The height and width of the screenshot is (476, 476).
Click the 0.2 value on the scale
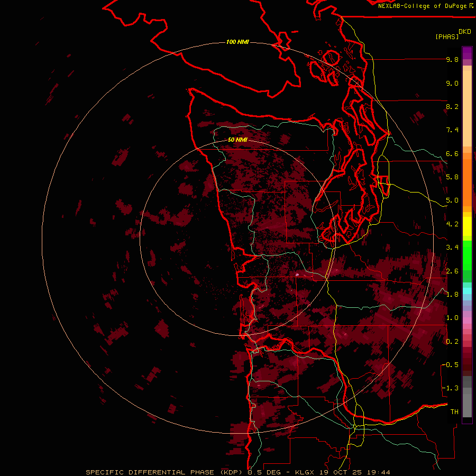pos(452,341)
